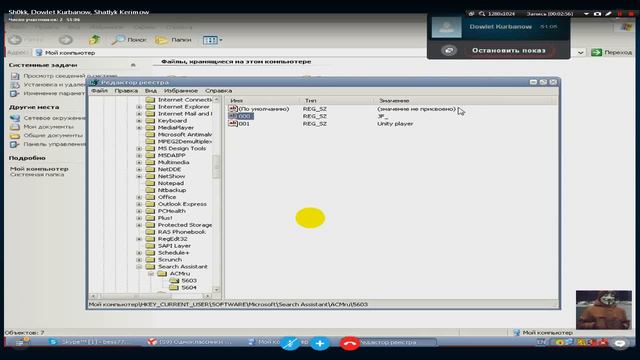Click the registry tree vertical scrollbar thumb
This screenshot has height=360, width=640.
click(x=216, y=166)
